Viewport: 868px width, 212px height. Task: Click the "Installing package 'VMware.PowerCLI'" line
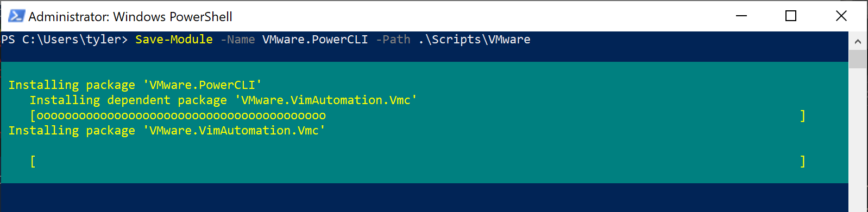pyautogui.click(x=135, y=85)
